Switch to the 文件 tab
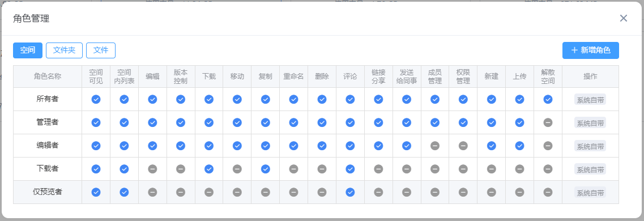 [x=101, y=50]
